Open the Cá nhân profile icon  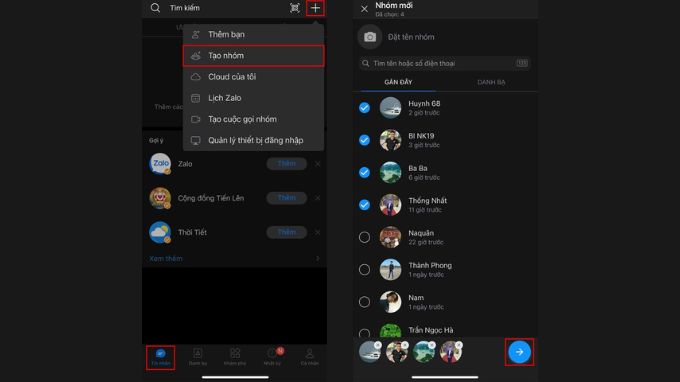(x=310, y=357)
